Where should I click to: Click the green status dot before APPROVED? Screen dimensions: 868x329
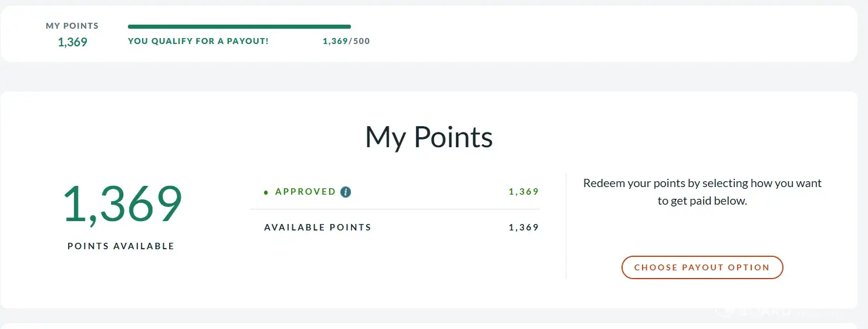tap(266, 192)
